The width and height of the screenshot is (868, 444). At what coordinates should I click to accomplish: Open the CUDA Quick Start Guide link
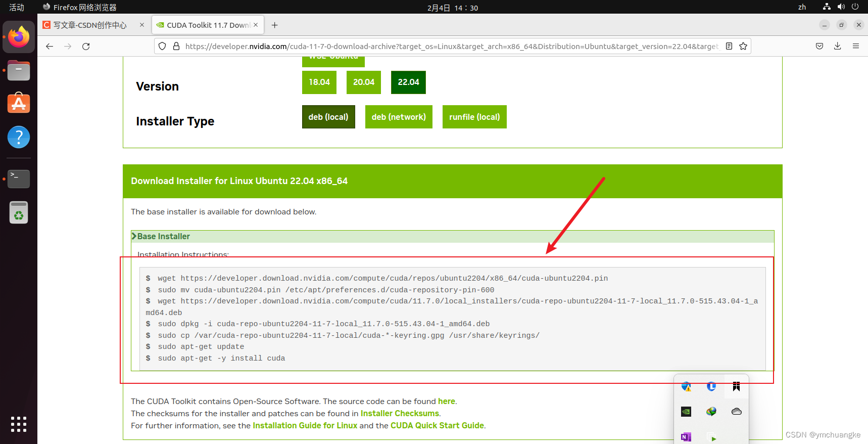(437, 425)
